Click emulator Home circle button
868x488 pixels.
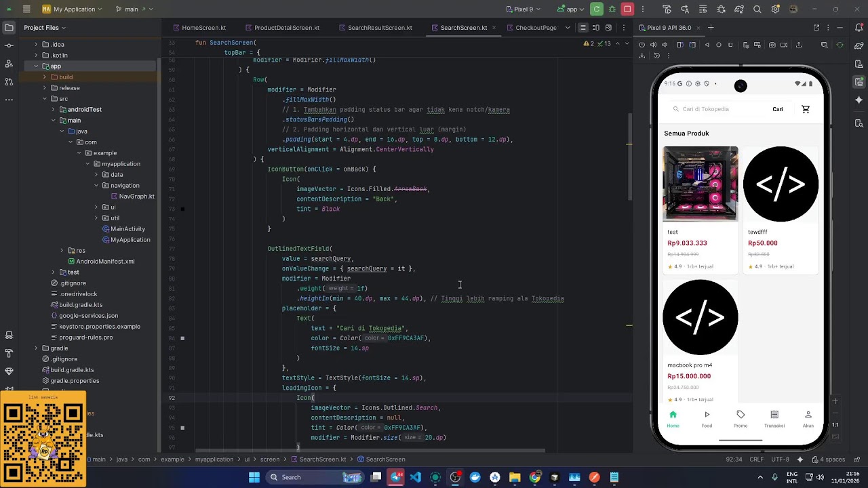click(x=719, y=45)
